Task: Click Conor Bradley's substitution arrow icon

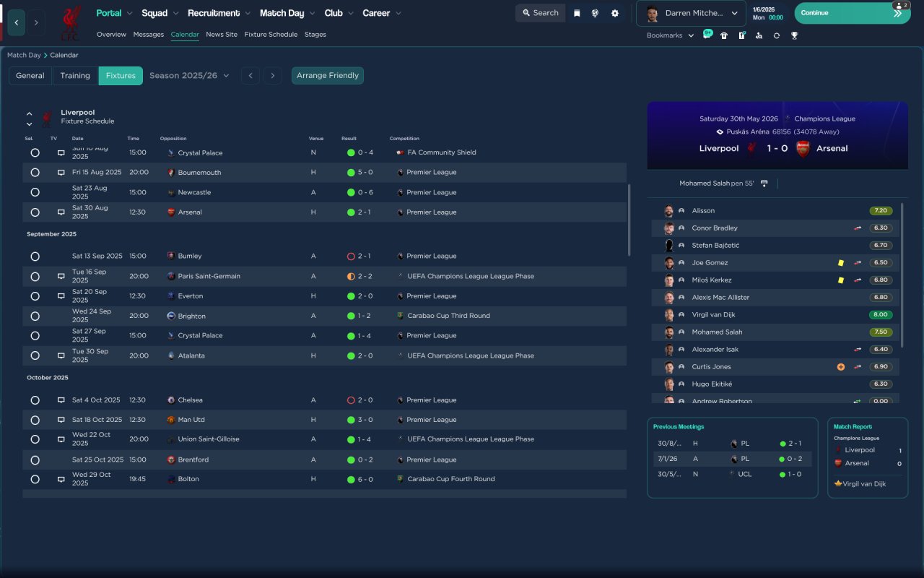Action: pos(858,228)
